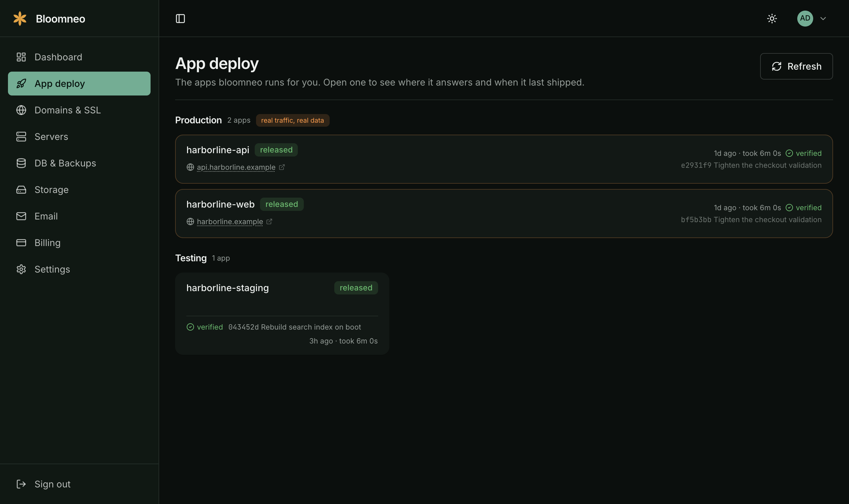
Task: Open the harborline-web app card title
Action: (x=221, y=204)
